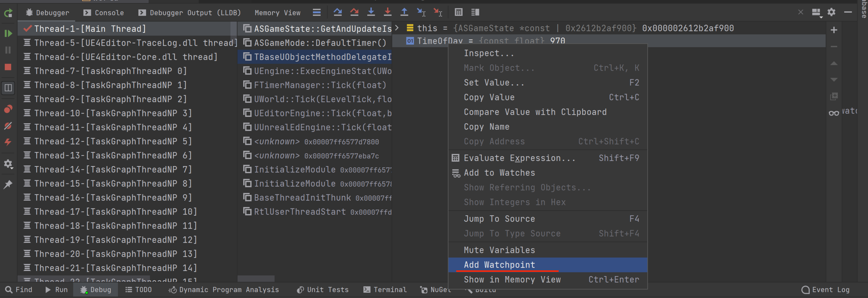This screenshot has width=868, height=298.
Task: Select Thread-21 TaskGraphThreadHP 14
Action: (x=127, y=268)
